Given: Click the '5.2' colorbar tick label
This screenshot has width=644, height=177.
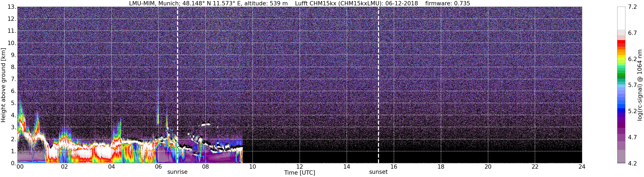Looking at the screenshot, I should 632,111.
